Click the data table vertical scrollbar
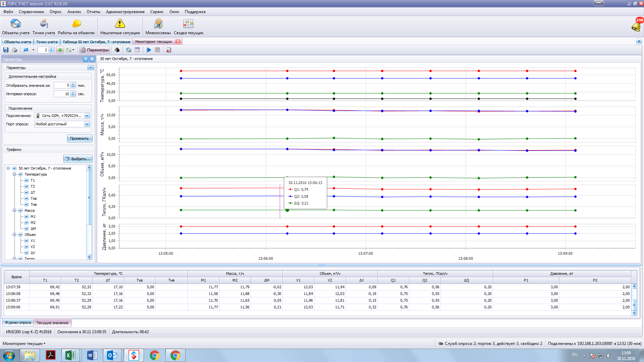Screen dimensions: 644x362 [634, 299]
